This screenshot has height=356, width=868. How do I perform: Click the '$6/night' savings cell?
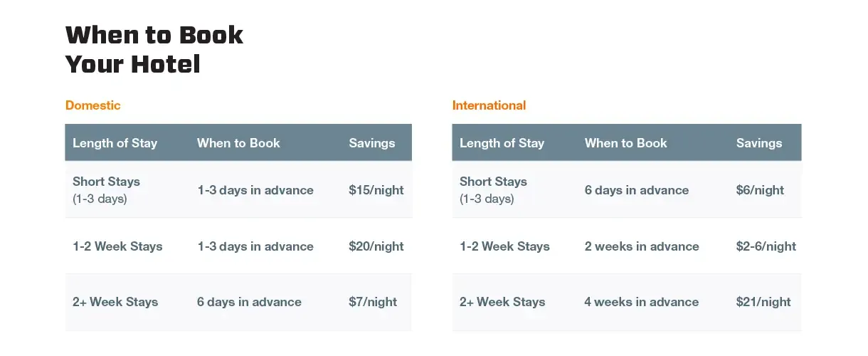pos(760,190)
